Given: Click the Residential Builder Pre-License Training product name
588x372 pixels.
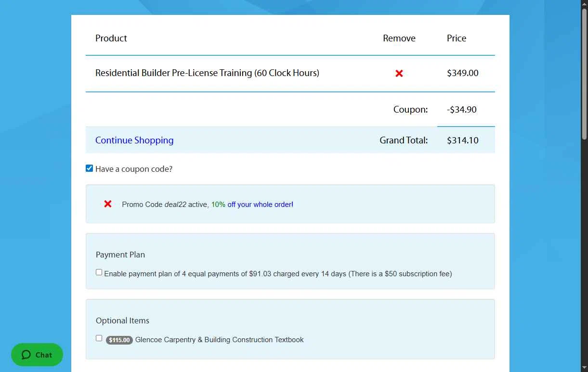Looking at the screenshot, I should [207, 73].
